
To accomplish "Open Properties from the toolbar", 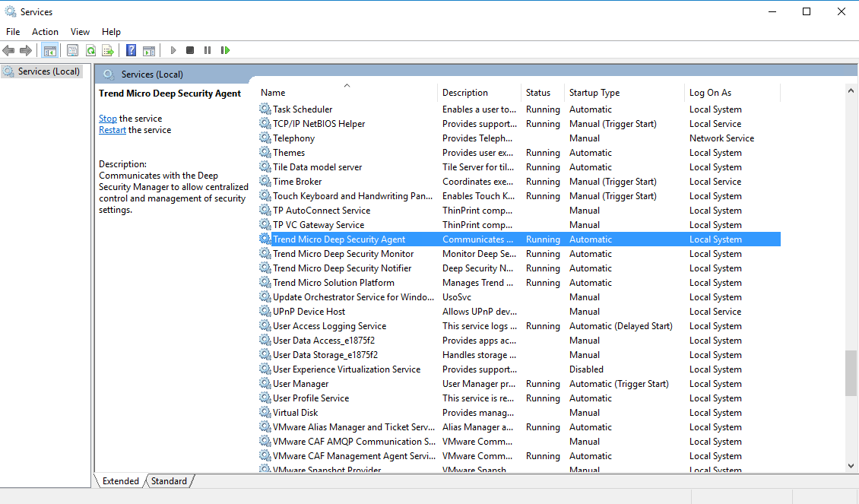I will pos(72,51).
